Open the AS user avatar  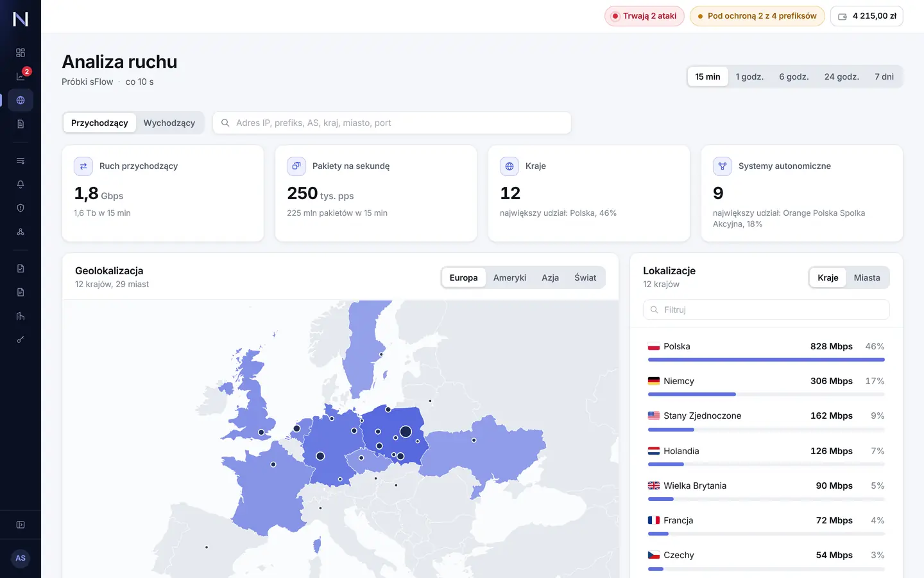click(21, 558)
